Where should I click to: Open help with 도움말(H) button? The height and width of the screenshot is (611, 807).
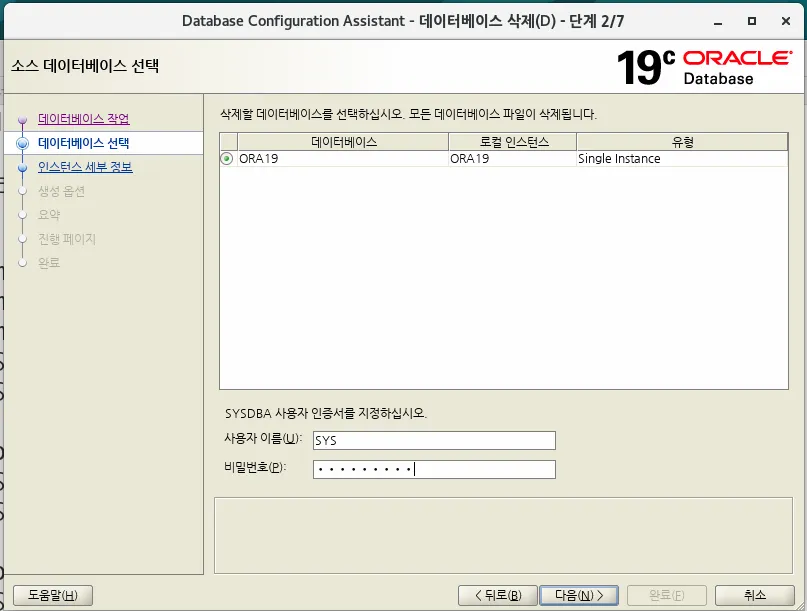tap(53, 596)
